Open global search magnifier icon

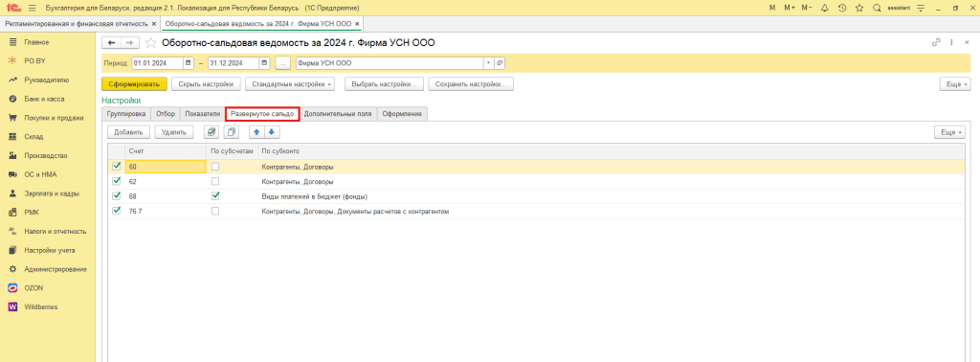pyautogui.click(x=877, y=8)
